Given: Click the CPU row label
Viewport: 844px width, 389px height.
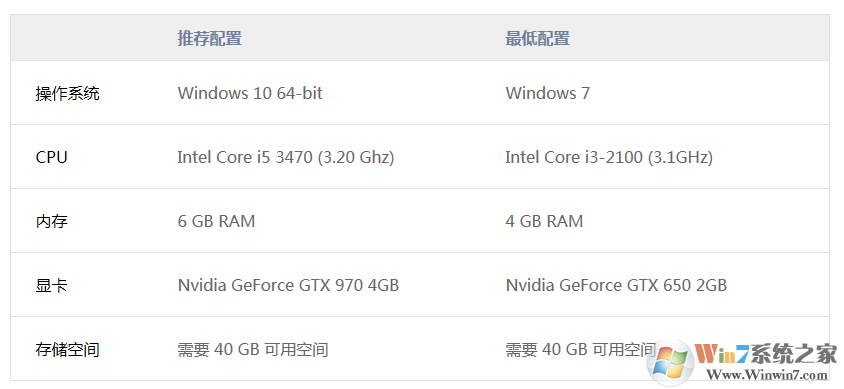Looking at the screenshot, I should coord(52,158).
